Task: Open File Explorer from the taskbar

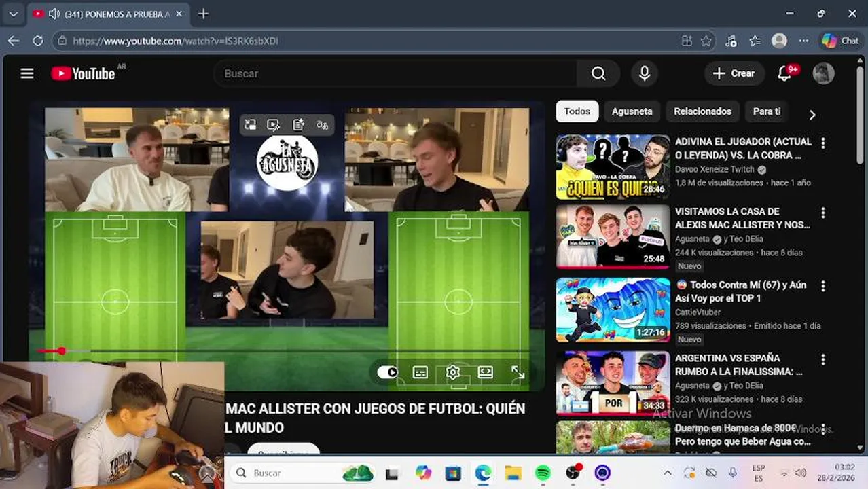Action: pos(513,473)
